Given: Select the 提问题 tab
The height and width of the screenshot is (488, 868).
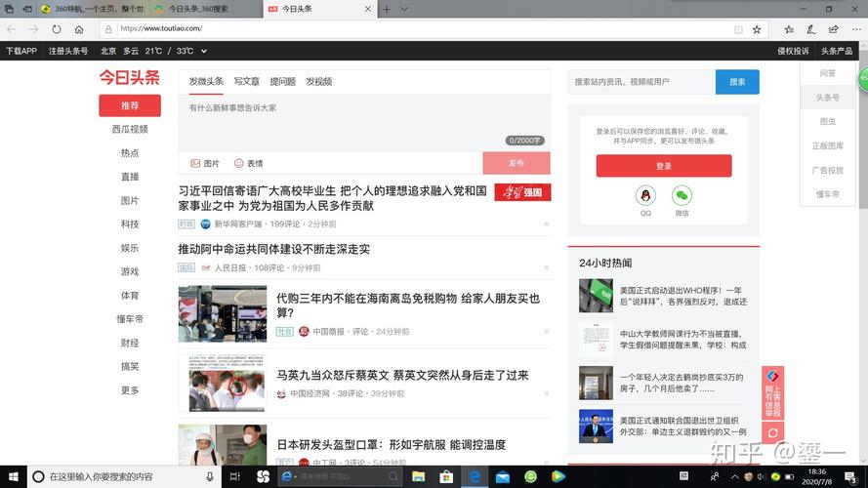Looking at the screenshot, I should (283, 81).
